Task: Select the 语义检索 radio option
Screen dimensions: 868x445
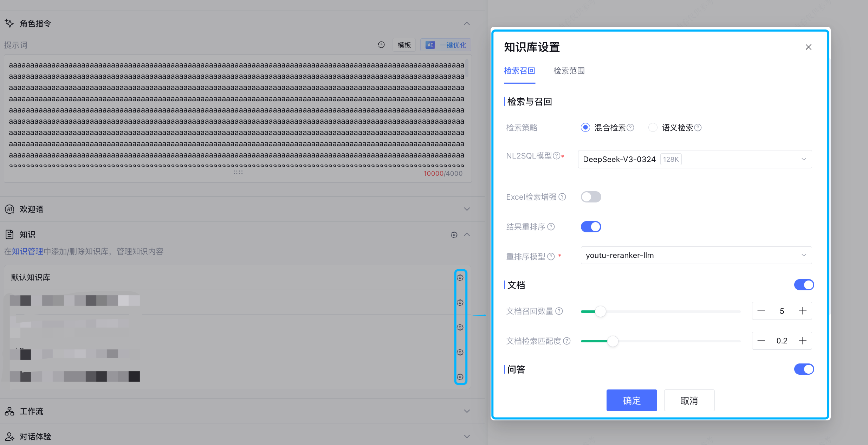Action: point(653,128)
